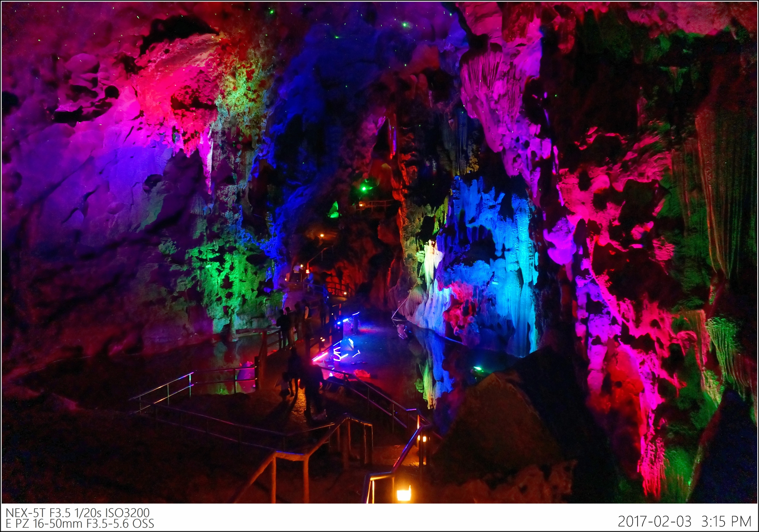The width and height of the screenshot is (759, 532).
Task: Click the bright green laser light in cave center
Action: pos(364,188)
